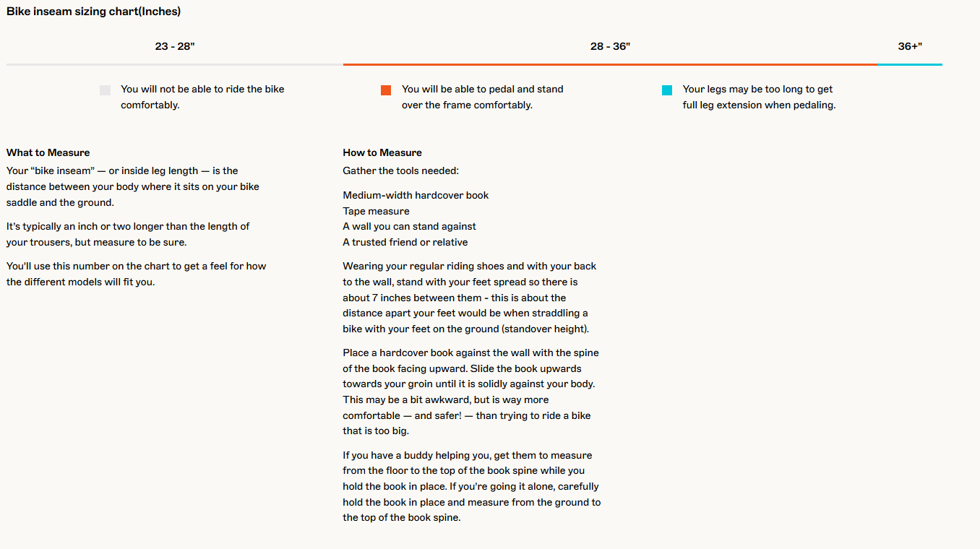This screenshot has height=549, width=980.
Task: Click the cyan segment of the sizing bar
Action: click(x=910, y=65)
